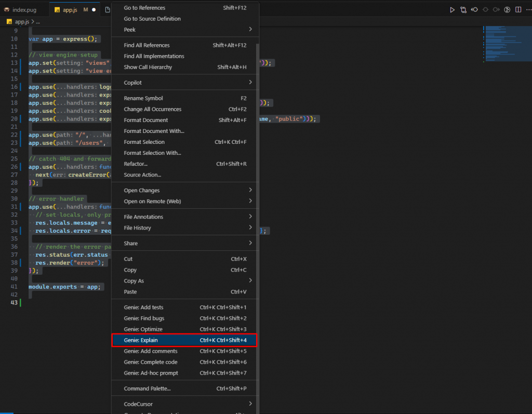Select Genie: Explain from context menu
This screenshot has width=532, height=414.
(184, 340)
